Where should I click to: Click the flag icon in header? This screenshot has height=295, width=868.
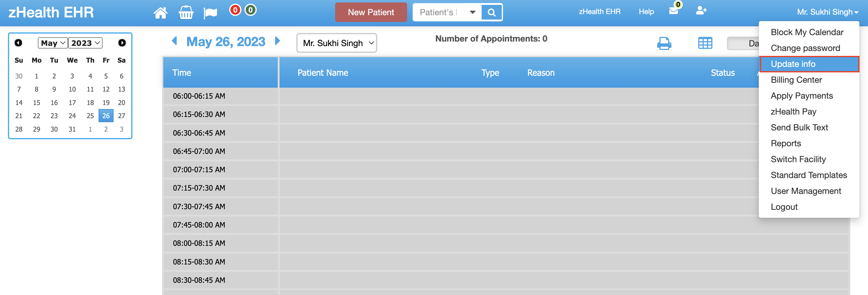[210, 13]
